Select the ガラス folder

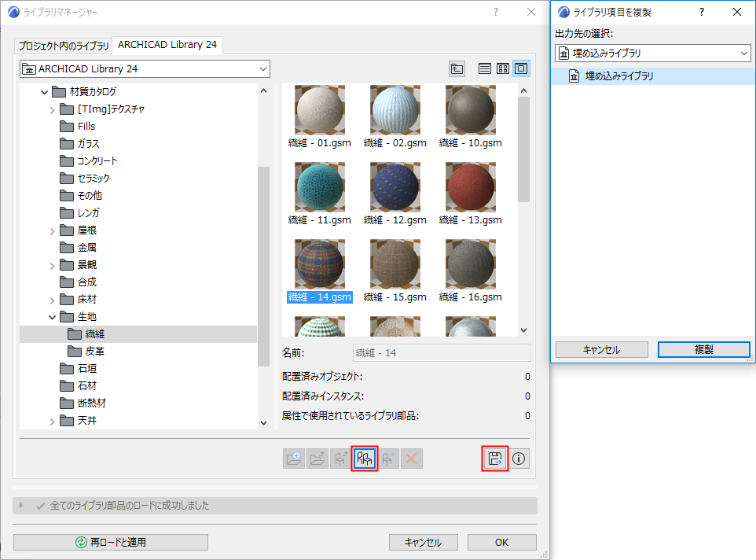[79, 144]
